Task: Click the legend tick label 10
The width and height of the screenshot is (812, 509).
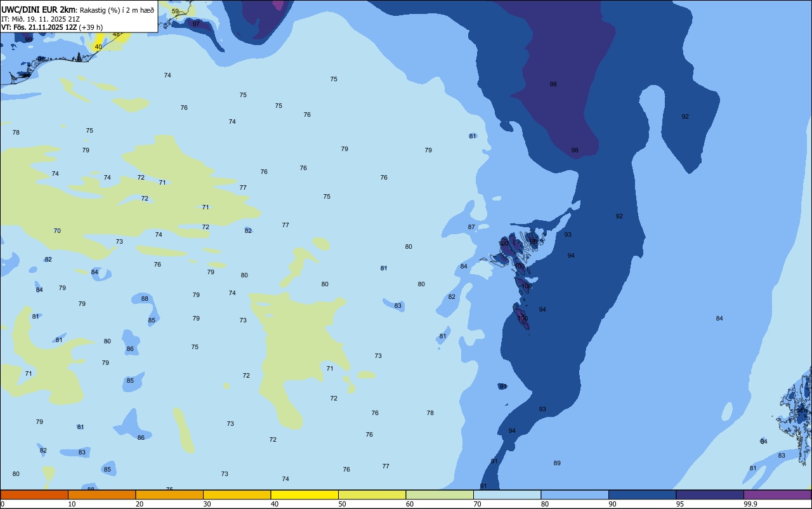Action: point(72,504)
